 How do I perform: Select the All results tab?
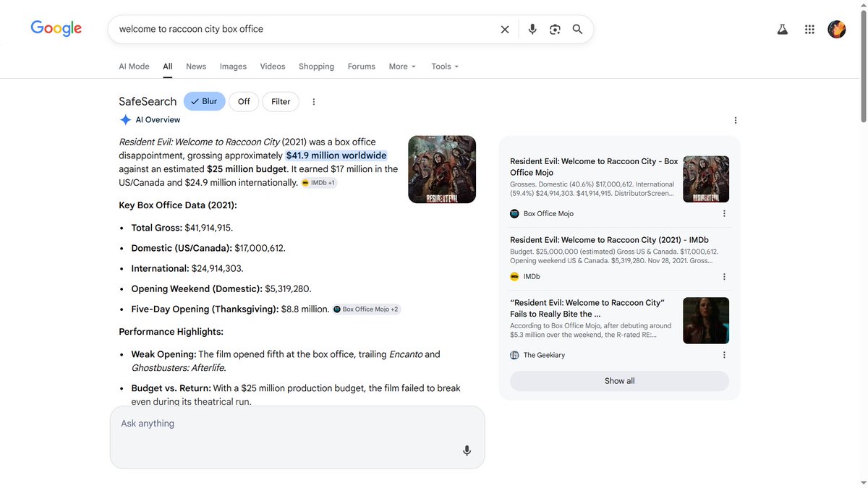(168, 67)
